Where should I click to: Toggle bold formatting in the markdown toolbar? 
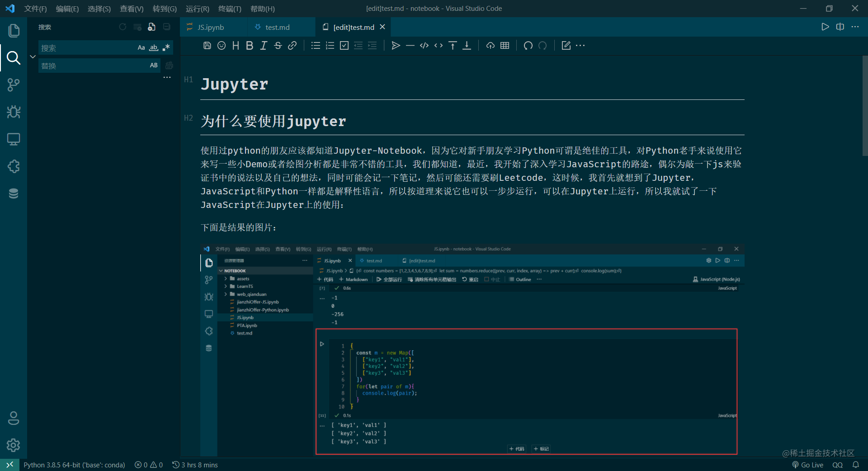(x=250, y=45)
